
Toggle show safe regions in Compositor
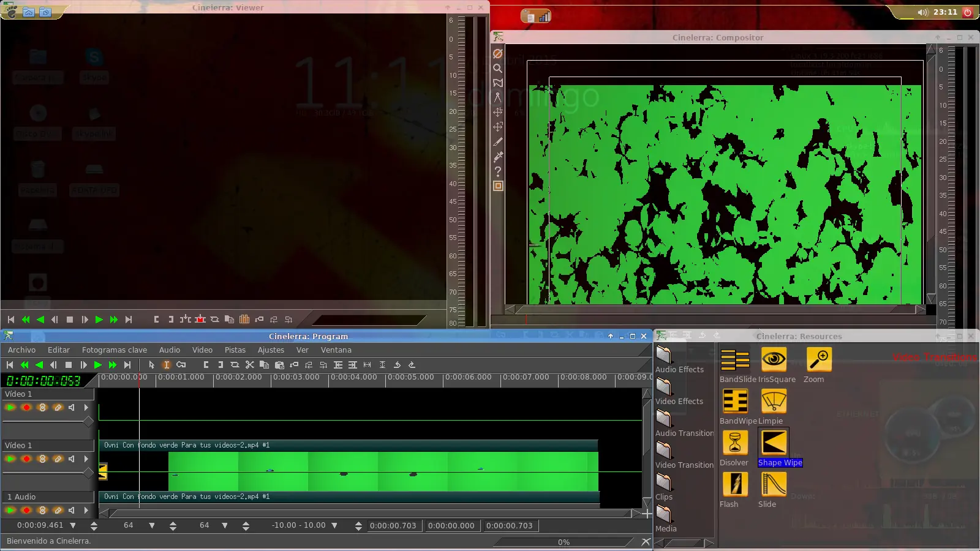tap(498, 186)
